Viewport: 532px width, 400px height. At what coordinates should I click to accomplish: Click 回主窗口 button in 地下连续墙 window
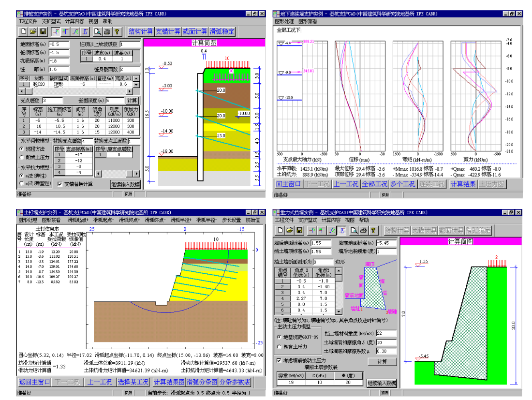pyautogui.click(x=288, y=184)
